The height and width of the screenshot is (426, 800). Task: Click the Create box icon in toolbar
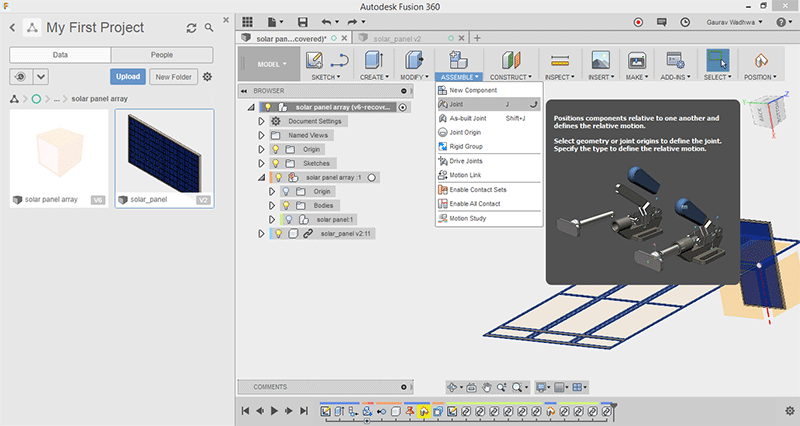click(374, 60)
